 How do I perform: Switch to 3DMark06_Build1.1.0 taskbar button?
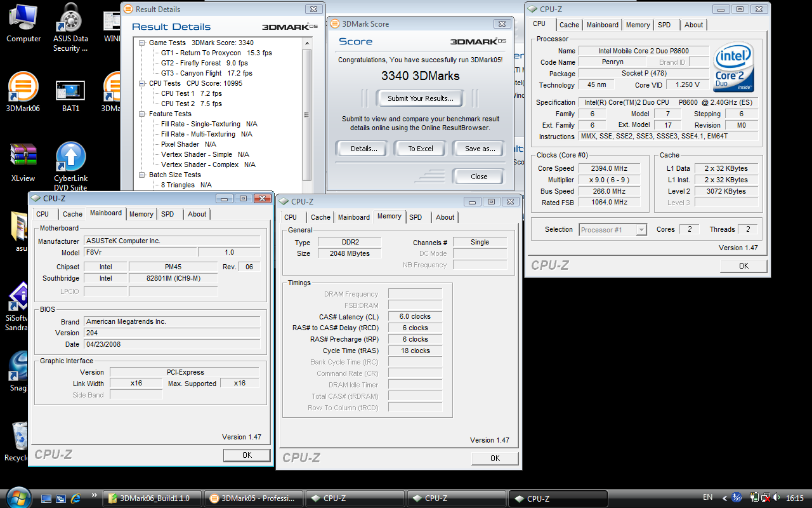(x=153, y=498)
